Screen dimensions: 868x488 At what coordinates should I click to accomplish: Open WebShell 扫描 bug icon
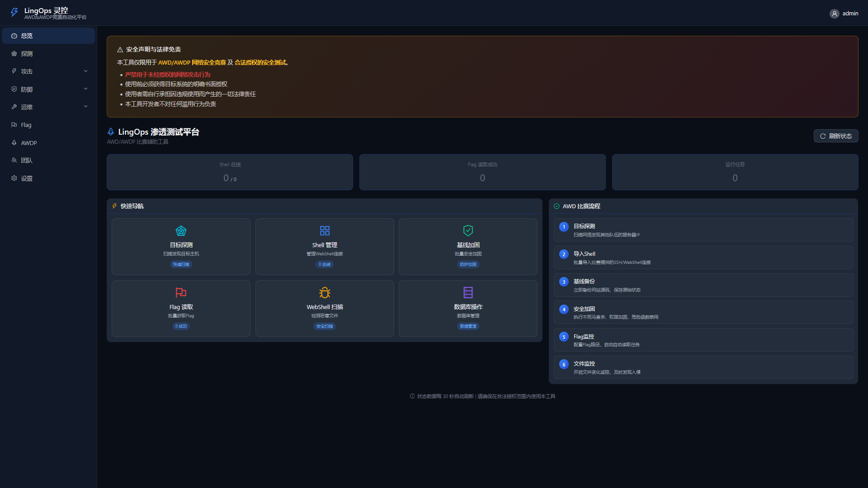[x=325, y=293]
